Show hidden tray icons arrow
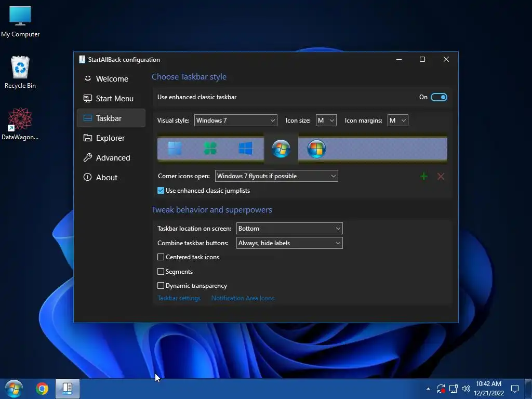This screenshot has width=532, height=399. (x=428, y=389)
